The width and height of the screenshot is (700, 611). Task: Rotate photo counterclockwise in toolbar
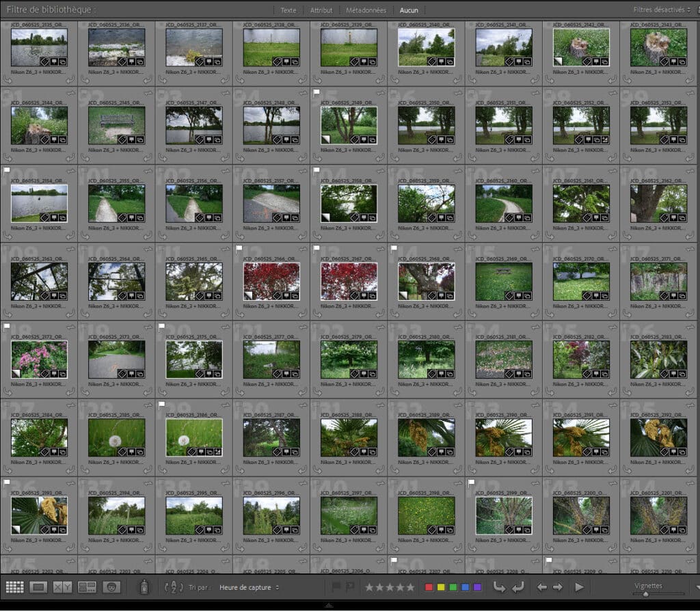499,587
